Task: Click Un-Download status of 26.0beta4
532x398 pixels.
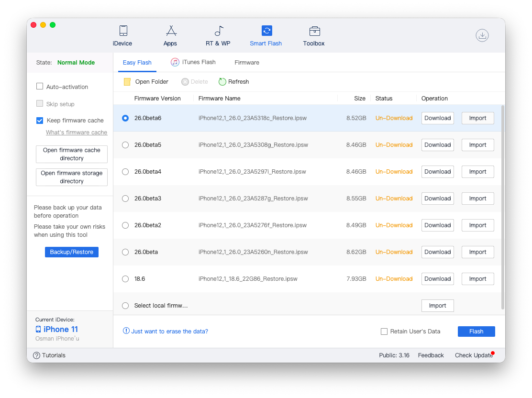Action: click(x=394, y=172)
